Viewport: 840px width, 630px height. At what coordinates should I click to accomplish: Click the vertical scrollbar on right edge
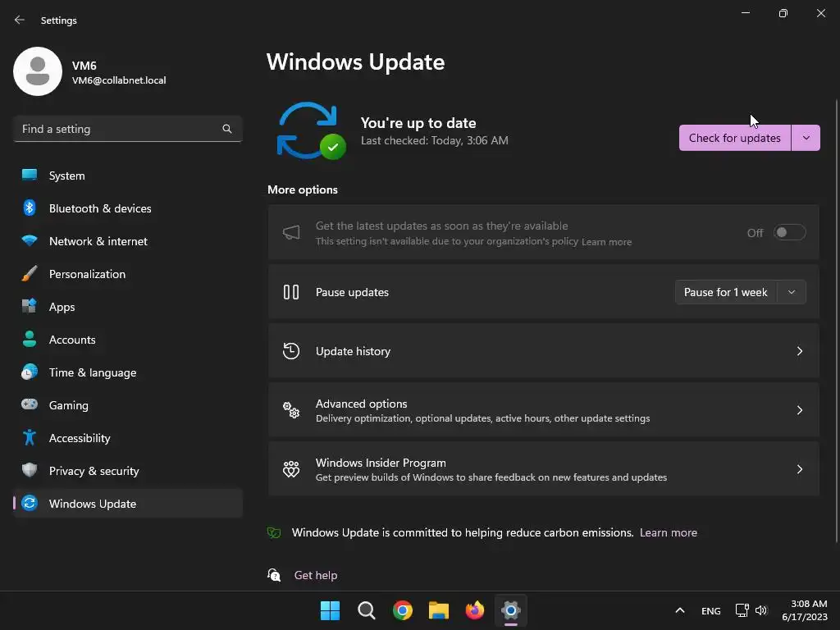836,322
